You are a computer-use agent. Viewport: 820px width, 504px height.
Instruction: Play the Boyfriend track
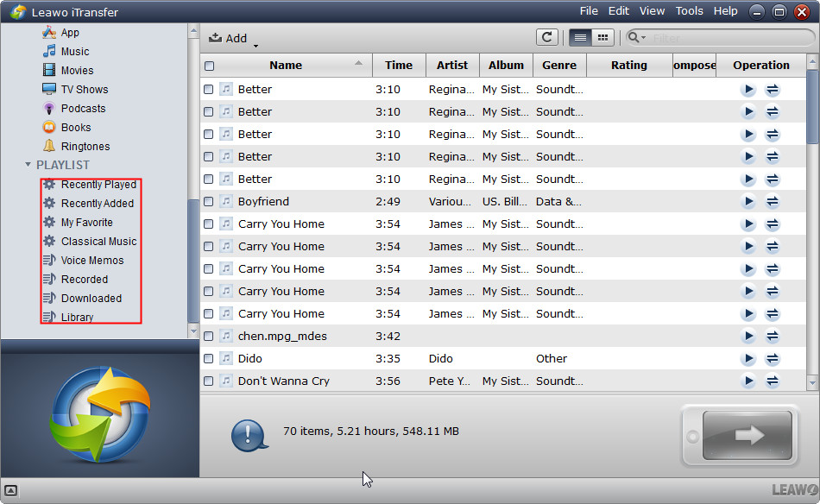pos(748,201)
